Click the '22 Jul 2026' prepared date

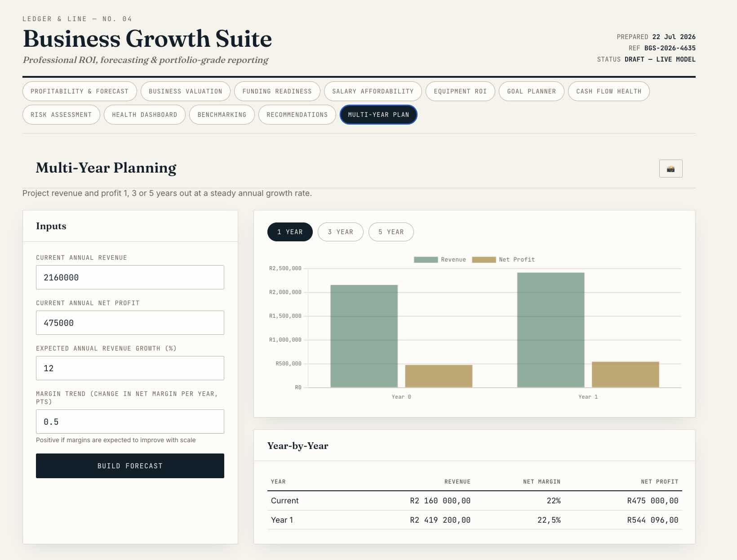(674, 37)
